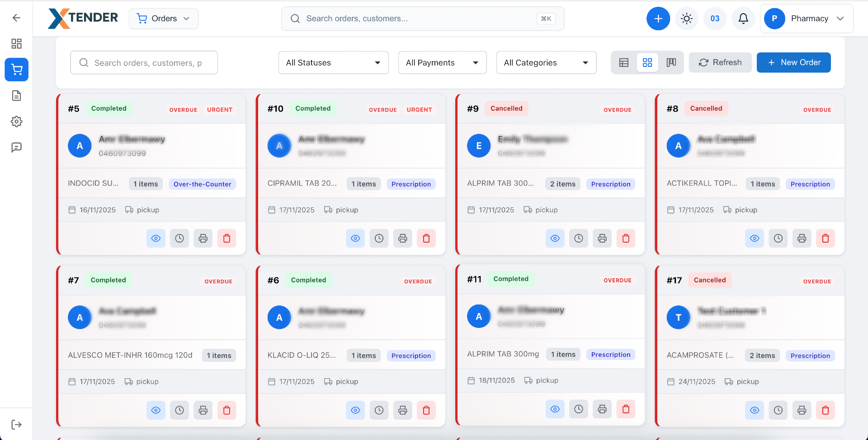Toggle light theme with the sun icon
The image size is (868, 440).
coord(687,19)
